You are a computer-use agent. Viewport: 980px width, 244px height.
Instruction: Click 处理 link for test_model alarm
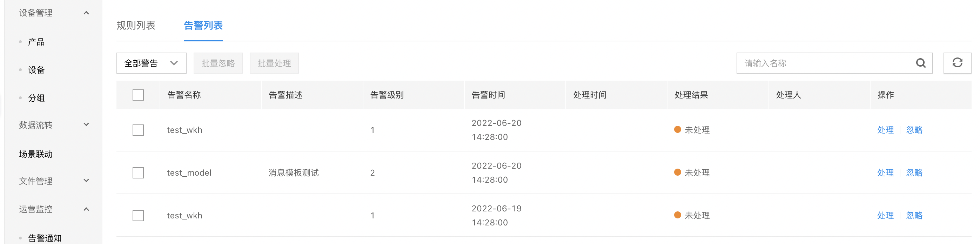tap(885, 172)
